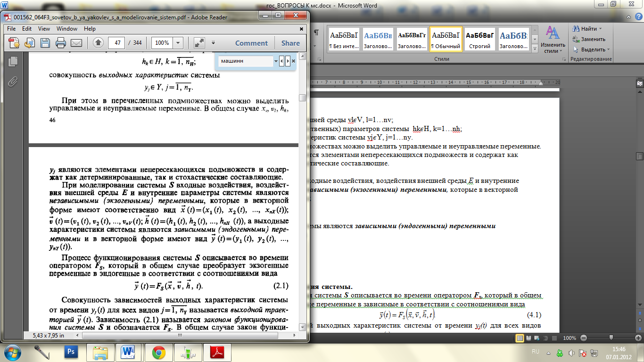Click the Adobe Reader taskbar icon
The height and width of the screenshot is (362, 644).
pos(216,352)
